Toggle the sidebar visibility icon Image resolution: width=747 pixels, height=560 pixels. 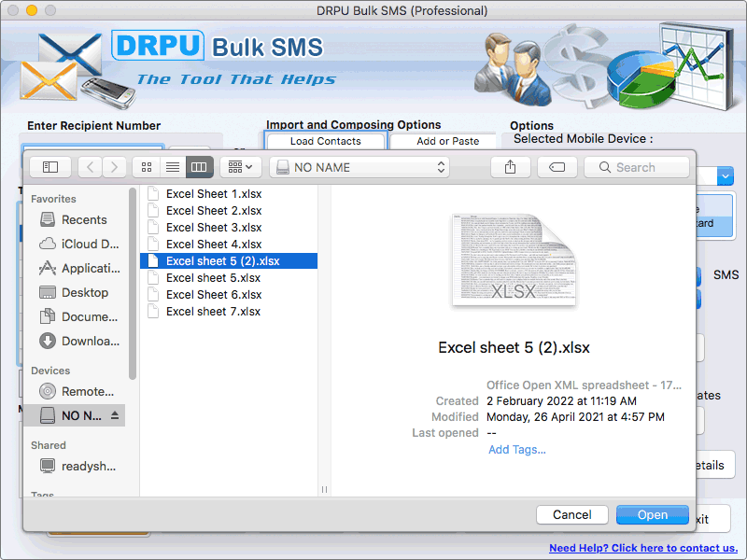[x=49, y=167]
